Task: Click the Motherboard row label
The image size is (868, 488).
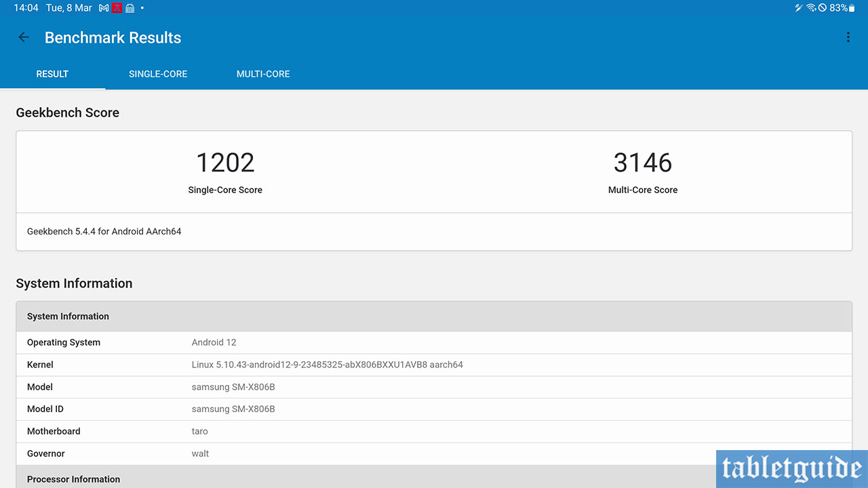Action: pyautogui.click(x=54, y=431)
